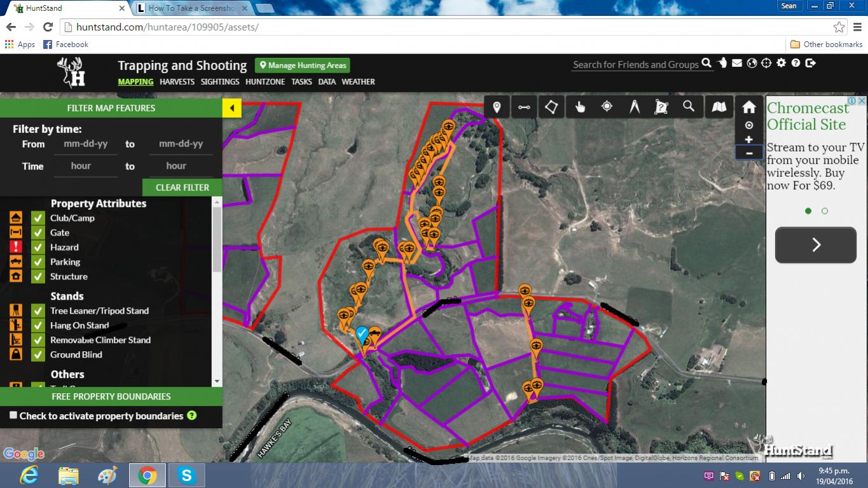
Task: Toggle the Structure checkbox
Action: (38, 277)
